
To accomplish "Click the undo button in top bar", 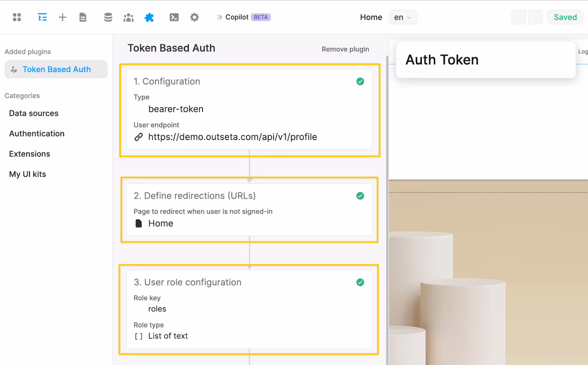I will [519, 17].
